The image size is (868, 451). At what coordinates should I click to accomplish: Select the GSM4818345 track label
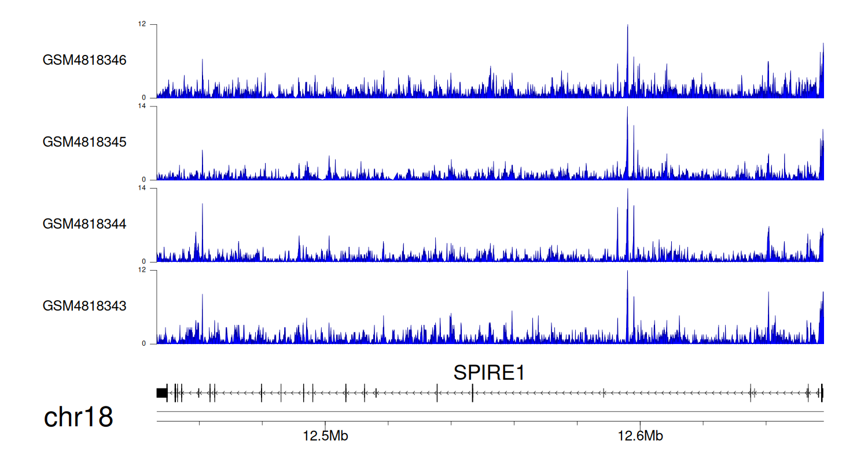click(84, 142)
